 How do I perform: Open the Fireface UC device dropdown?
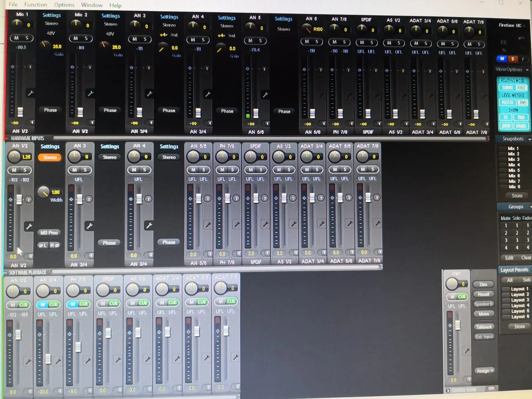(511, 26)
